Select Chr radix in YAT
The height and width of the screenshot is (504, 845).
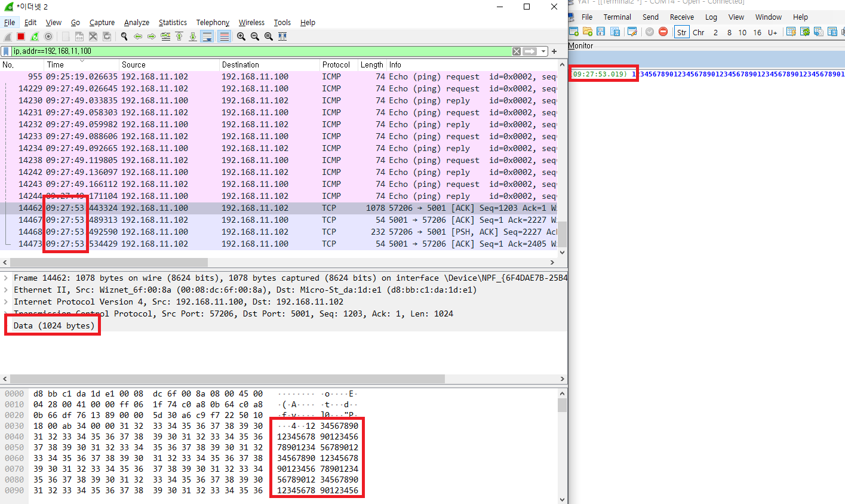coord(699,32)
